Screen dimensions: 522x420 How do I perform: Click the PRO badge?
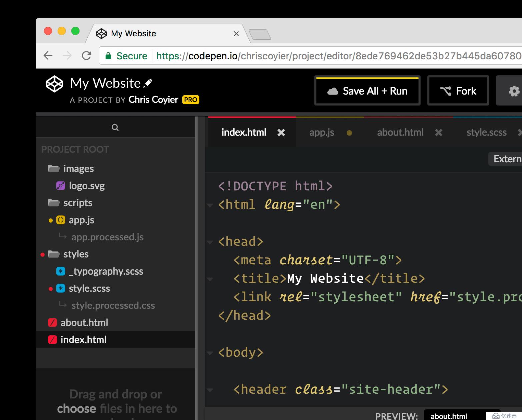click(191, 100)
